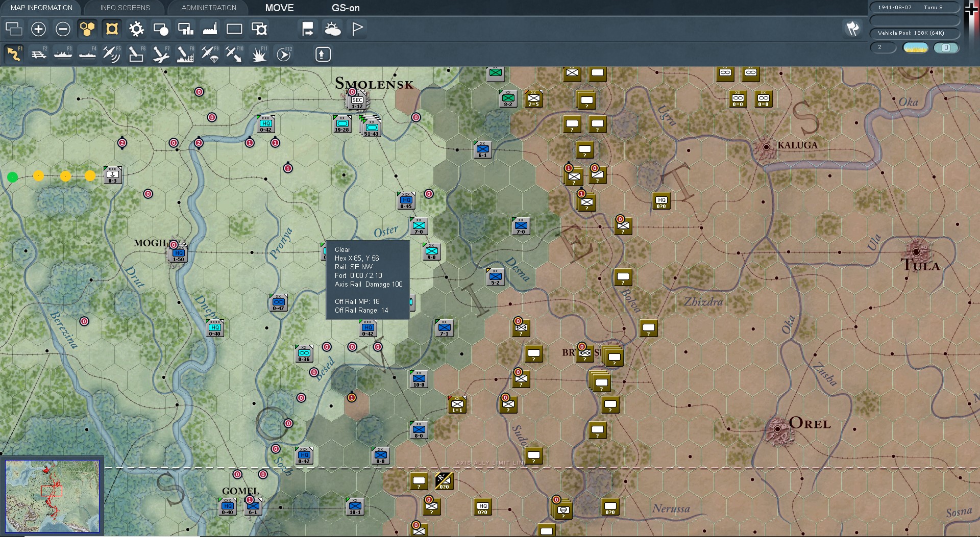Click the double-flags end turn button
Viewport: 980px width, 537px height.
click(852, 29)
